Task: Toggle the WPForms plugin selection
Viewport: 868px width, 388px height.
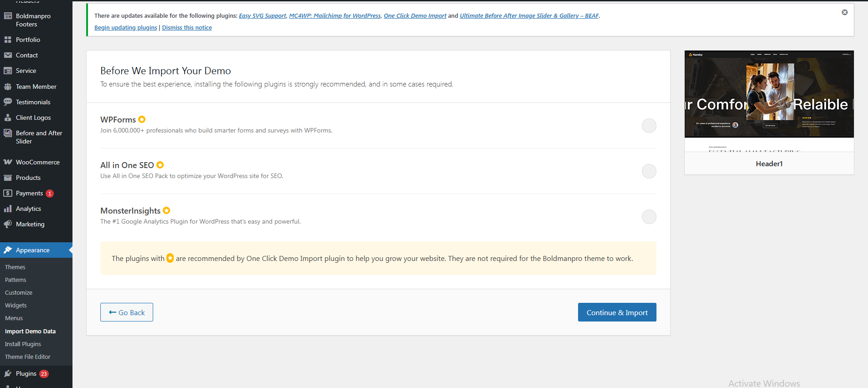Action: [649, 126]
